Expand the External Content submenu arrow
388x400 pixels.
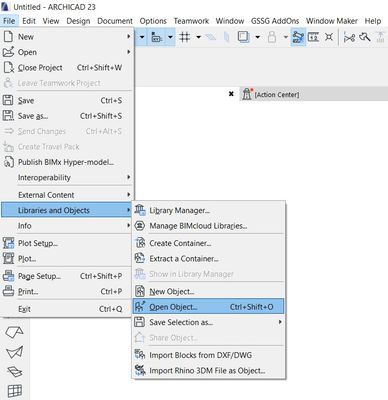pos(129,194)
